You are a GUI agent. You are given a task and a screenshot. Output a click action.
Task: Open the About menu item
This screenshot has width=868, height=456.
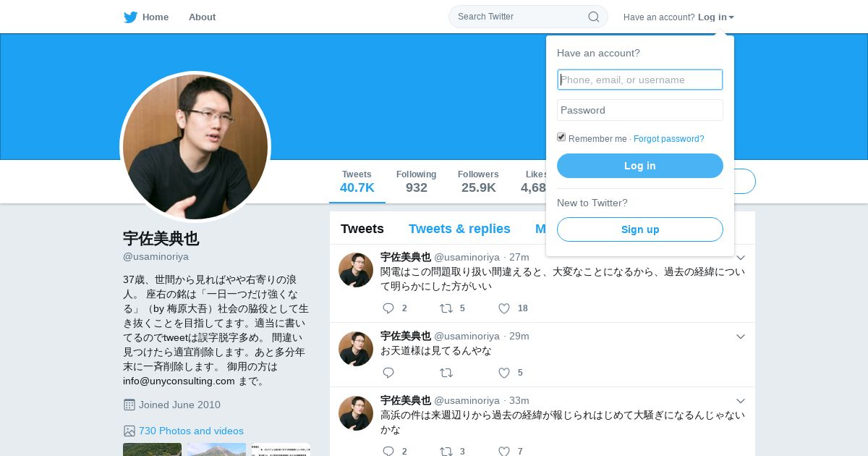tap(202, 17)
